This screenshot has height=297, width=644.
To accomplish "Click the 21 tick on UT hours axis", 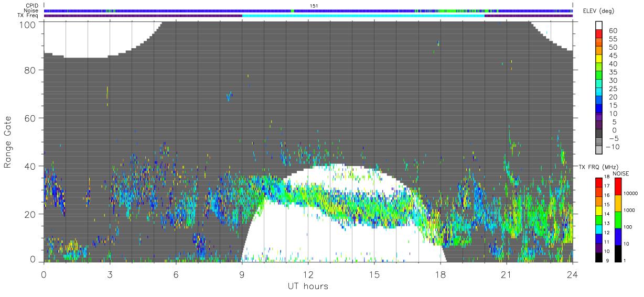I will pos(506,274).
